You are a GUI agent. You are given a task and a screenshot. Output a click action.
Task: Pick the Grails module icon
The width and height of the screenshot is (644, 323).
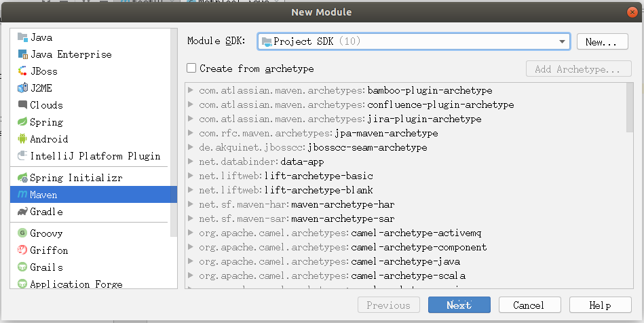23,267
